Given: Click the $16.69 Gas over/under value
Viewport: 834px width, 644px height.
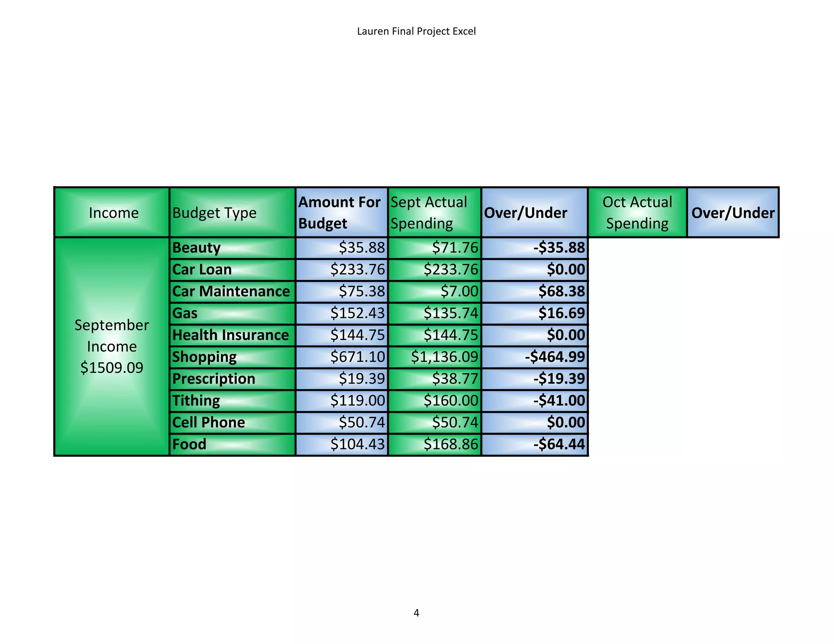Looking at the screenshot, I should click(x=535, y=313).
